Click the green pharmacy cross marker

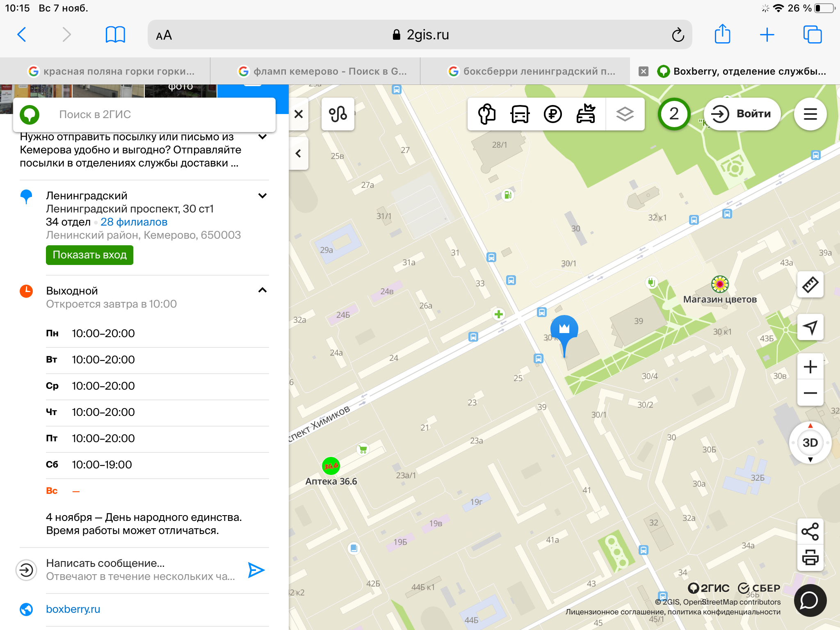click(498, 315)
